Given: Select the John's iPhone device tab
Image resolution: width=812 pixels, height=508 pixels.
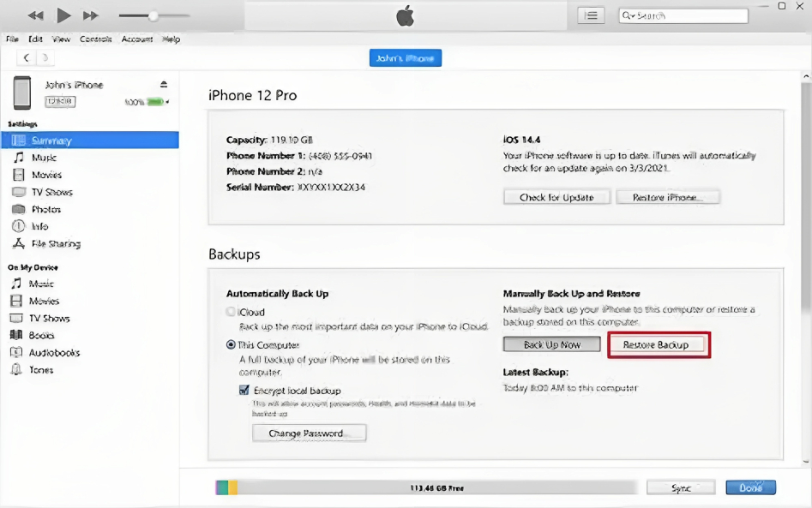Looking at the screenshot, I should coord(406,58).
